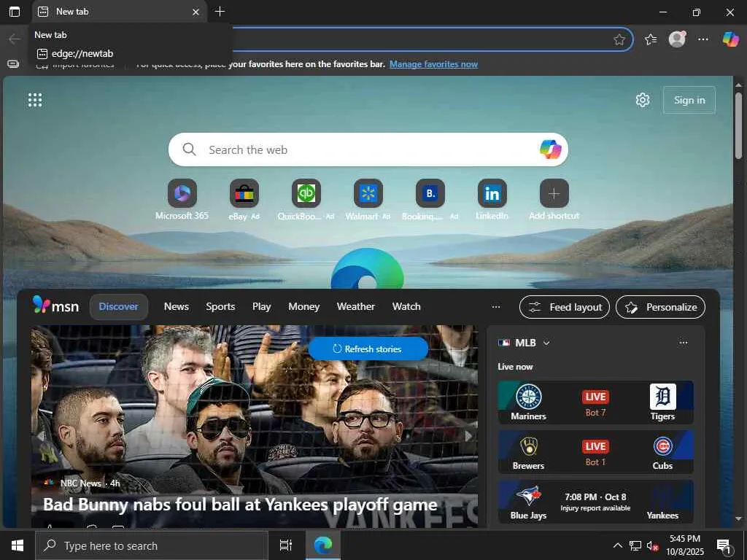The image size is (747, 560).
Task: Click the Personalize button
Action: tap(660, 307)
